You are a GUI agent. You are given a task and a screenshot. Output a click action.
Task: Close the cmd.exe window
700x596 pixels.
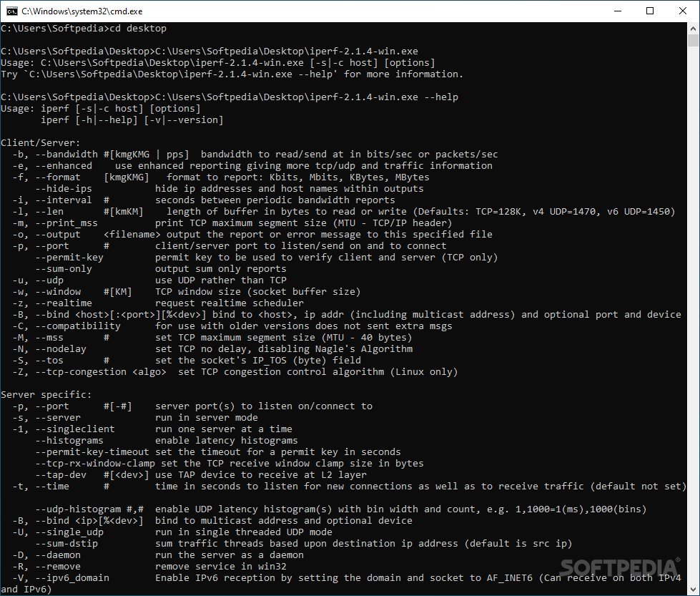click(x=683, y=11)
